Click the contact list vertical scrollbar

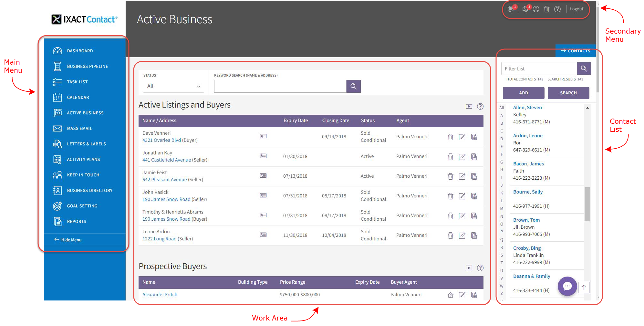coord(587,204)
